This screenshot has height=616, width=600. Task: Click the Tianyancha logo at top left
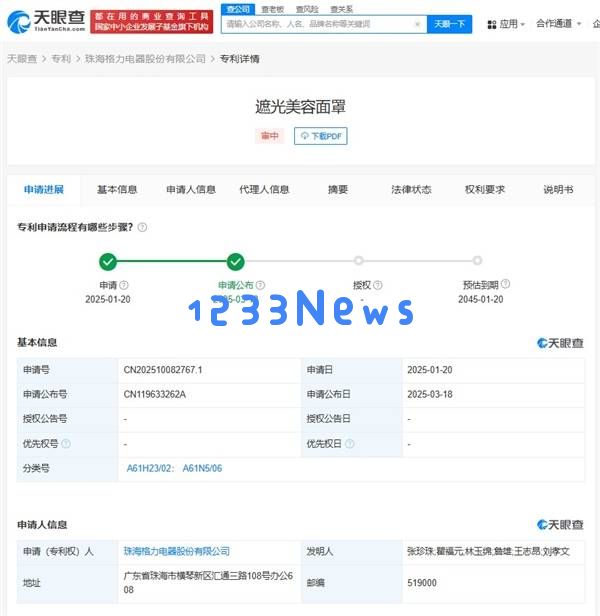coord(46,21)
